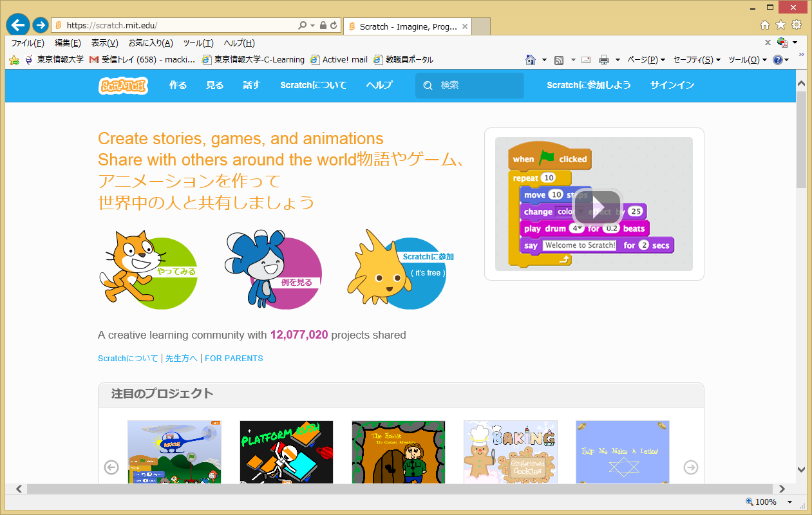The height and width of the screenshot is (515, 812).
Task: Click the RSS feeds icon in command bar
Action: tap(559, 60)
